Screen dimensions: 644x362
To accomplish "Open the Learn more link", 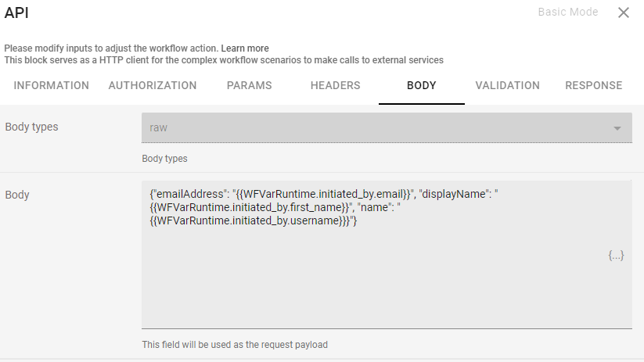I will point(245,48).
